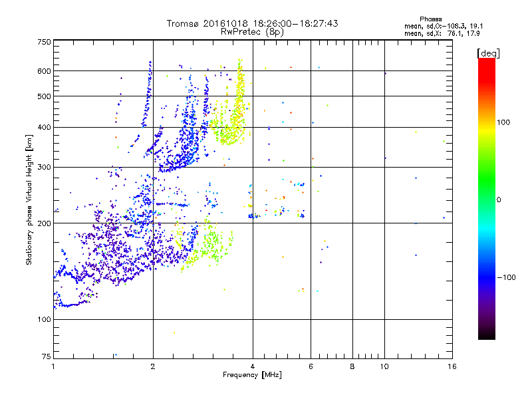
Task: Click the '8' frequency tick label
Action: pyautogui.click(x=352, y=366)
